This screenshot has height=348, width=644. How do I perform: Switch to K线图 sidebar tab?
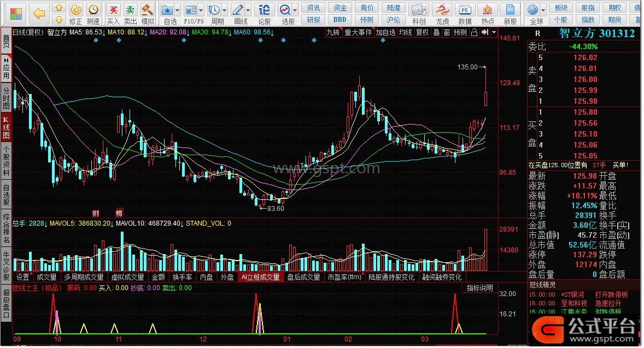[x=6, y=127]
